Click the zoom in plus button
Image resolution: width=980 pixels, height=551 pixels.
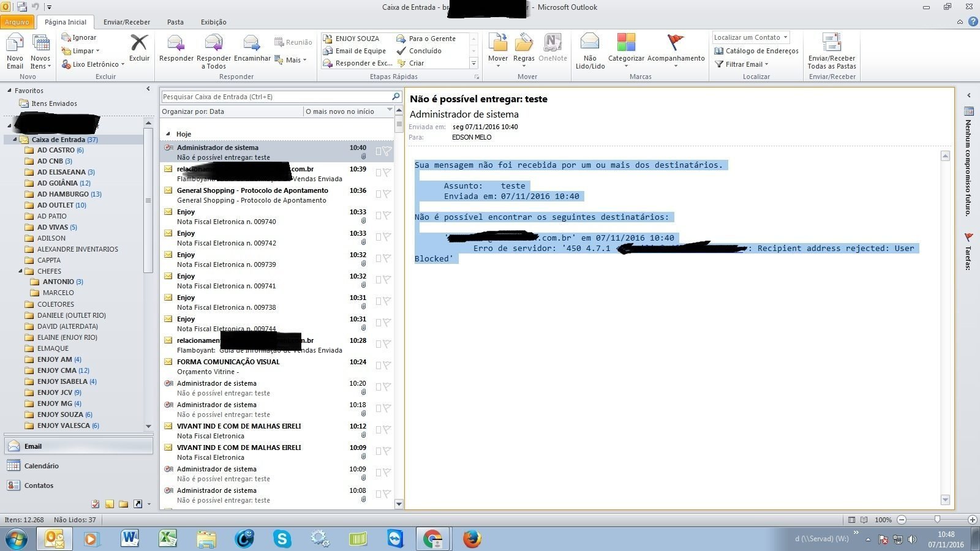tap(972, 519)
